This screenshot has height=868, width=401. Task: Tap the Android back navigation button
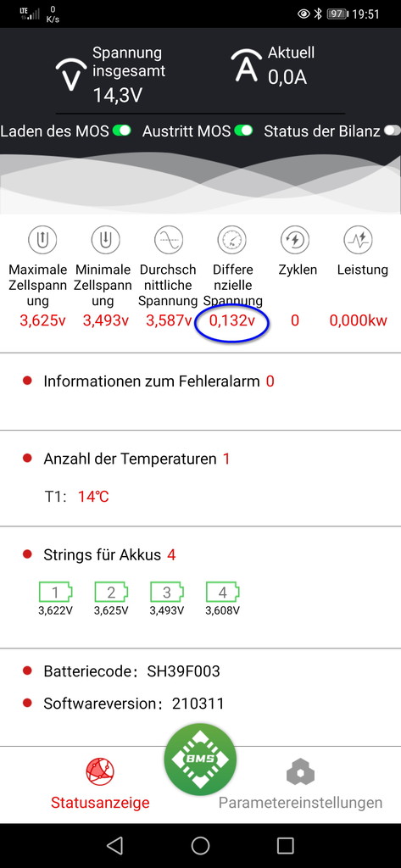coord(114,845)
